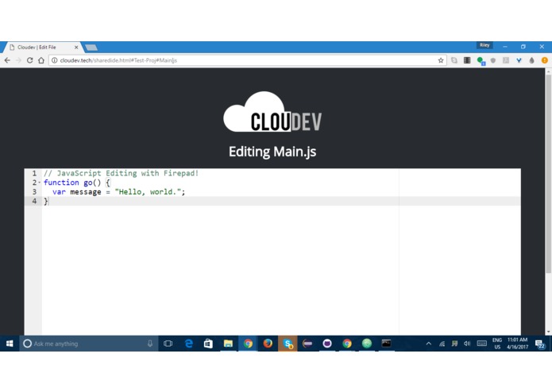The width and height of the screenshot is (552, 392).
Task: Click the page vertical scrollbar thumb
Action: coord(548,173)
